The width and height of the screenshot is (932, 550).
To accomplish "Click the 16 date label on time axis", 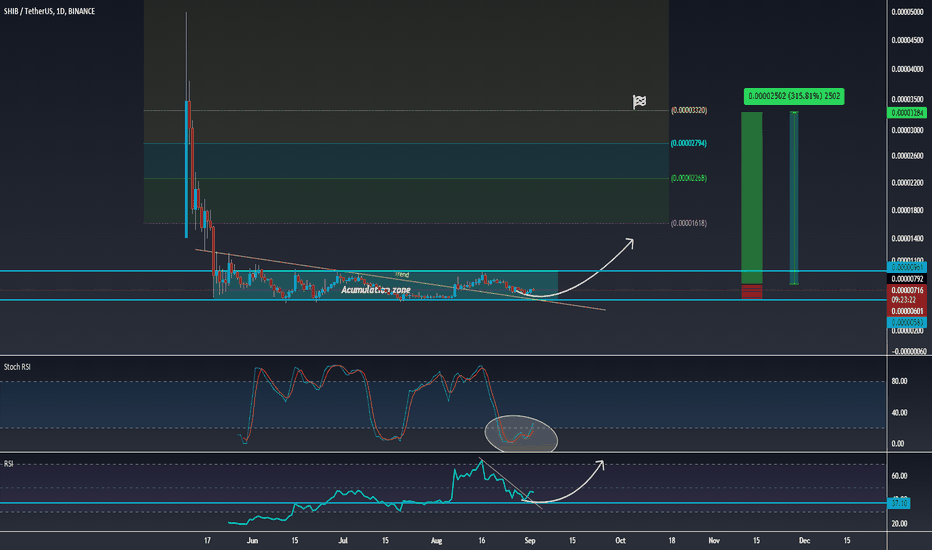I will [x=481, y=540].
